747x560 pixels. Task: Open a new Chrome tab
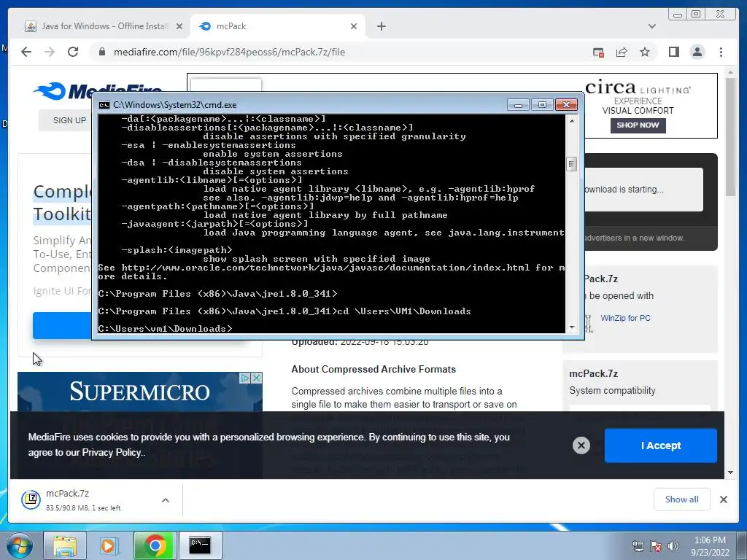click(x=381, y=26)
